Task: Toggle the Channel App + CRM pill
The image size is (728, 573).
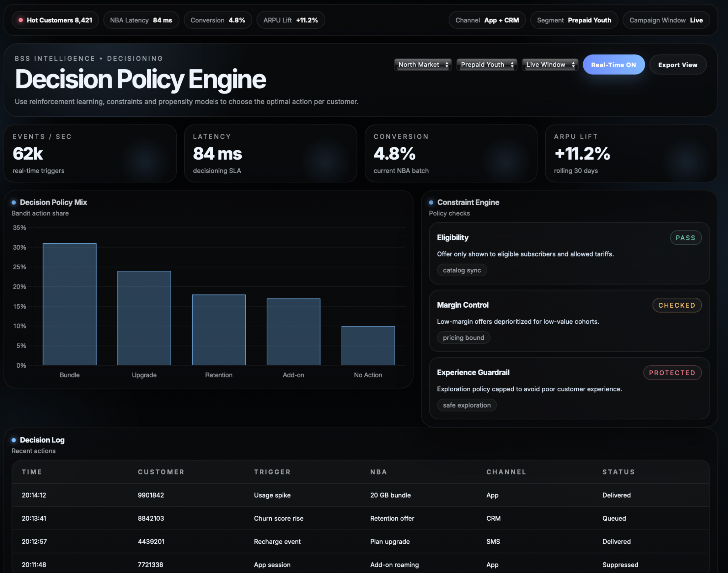Action: (487, 20)
